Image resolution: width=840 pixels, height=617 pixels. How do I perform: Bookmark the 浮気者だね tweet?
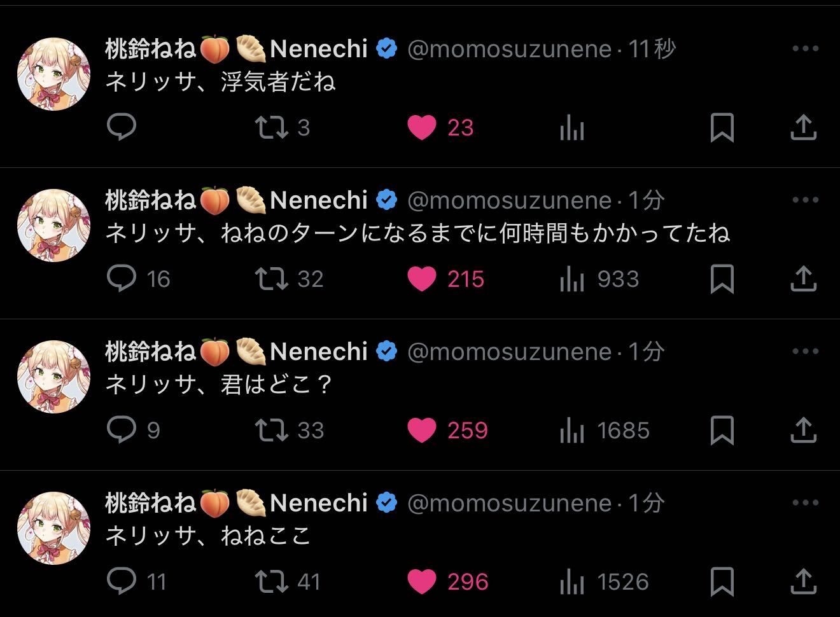[722, 127]
